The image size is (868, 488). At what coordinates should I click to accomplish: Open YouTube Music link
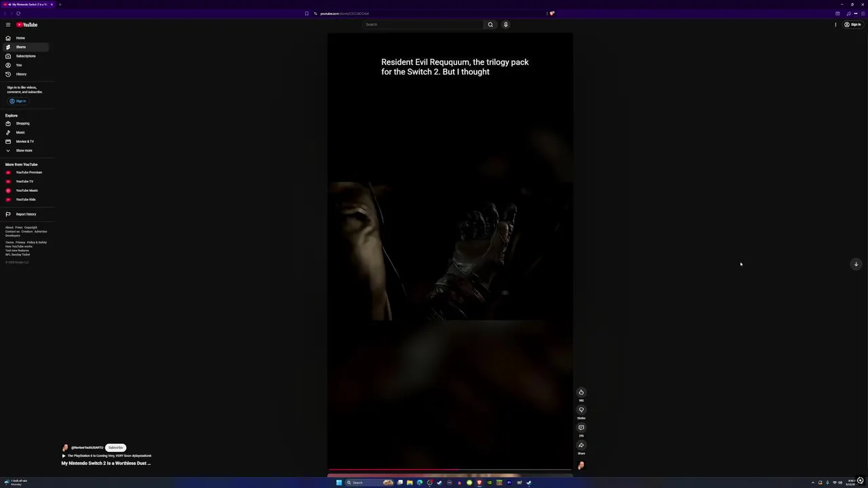tap(26, 190)
